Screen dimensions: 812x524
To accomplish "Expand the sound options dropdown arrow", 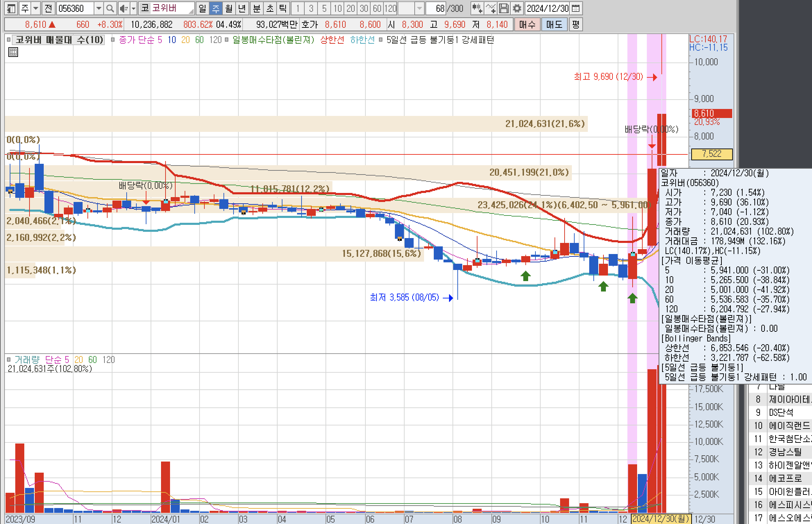I will coord(133,8).
